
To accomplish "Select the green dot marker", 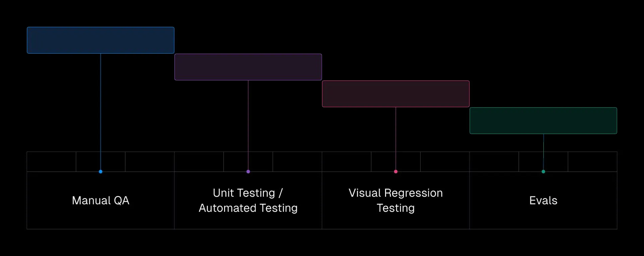I will pyautogui.click(x=543, y=172).
